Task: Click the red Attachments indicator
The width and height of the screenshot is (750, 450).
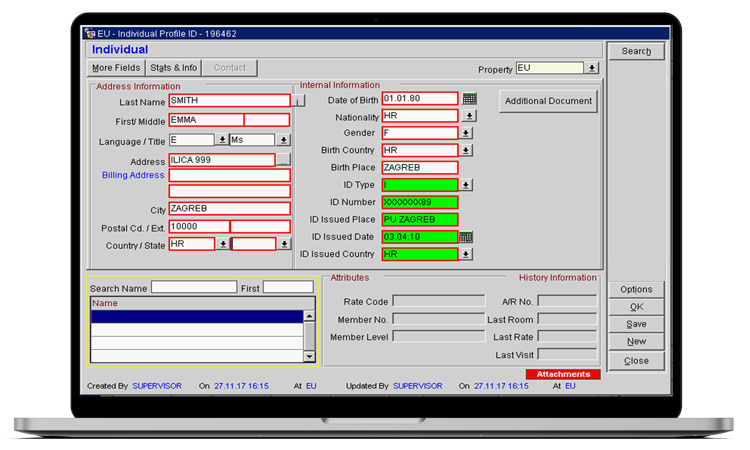Action: [x=563, y=374]
